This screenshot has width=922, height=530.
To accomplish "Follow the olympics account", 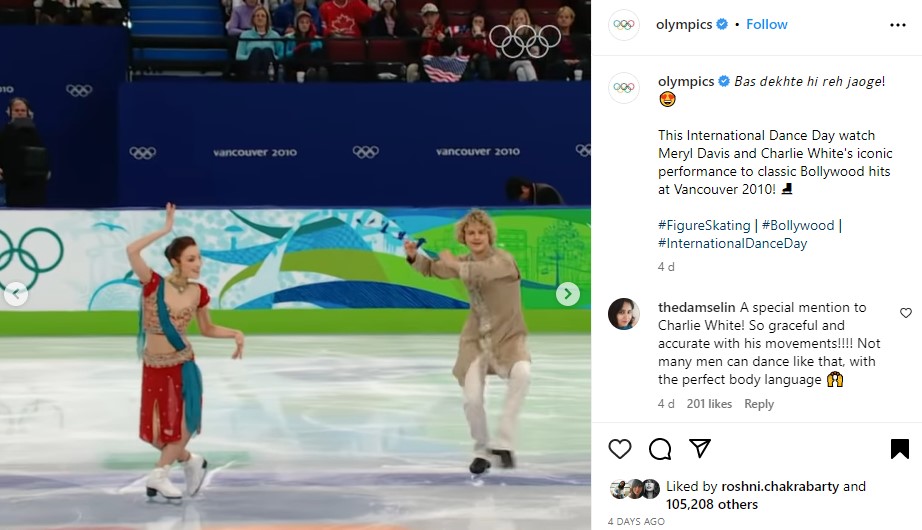I will pyautogui.click(x=767, y=24).
